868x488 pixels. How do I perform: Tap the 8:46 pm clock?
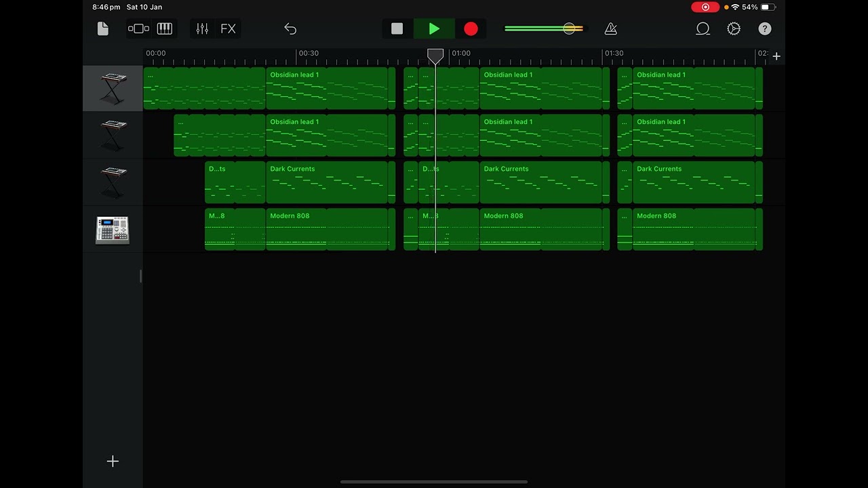click(106, 7)
